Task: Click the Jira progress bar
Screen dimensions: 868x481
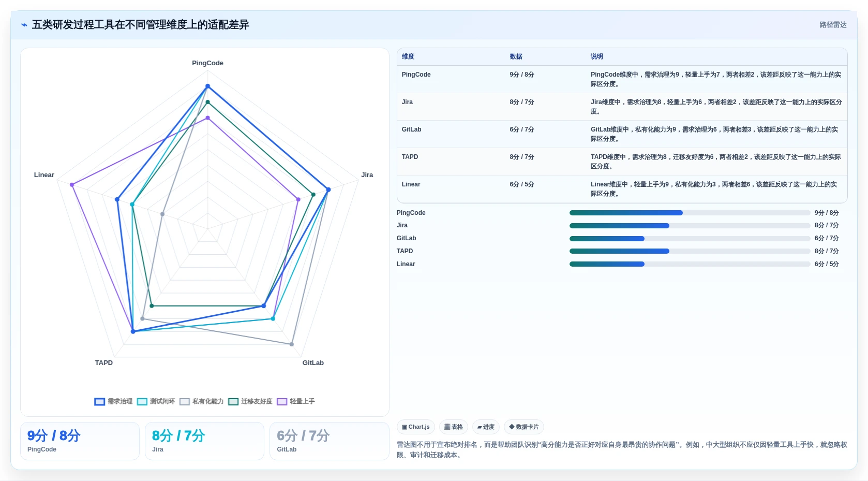Action: (690, 226)
